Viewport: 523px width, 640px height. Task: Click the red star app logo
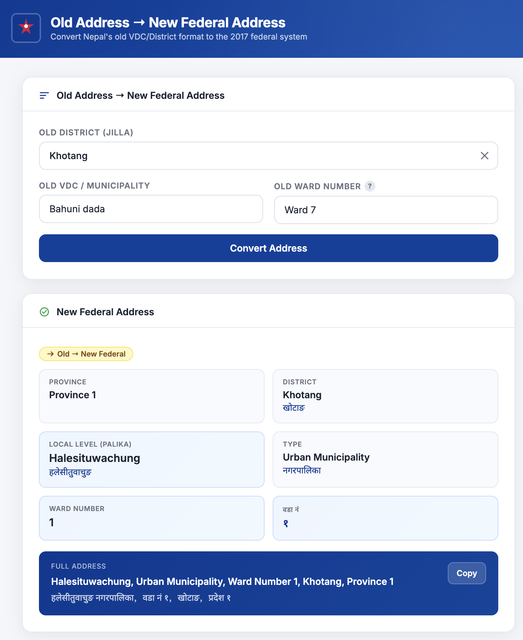coord(26,28)
